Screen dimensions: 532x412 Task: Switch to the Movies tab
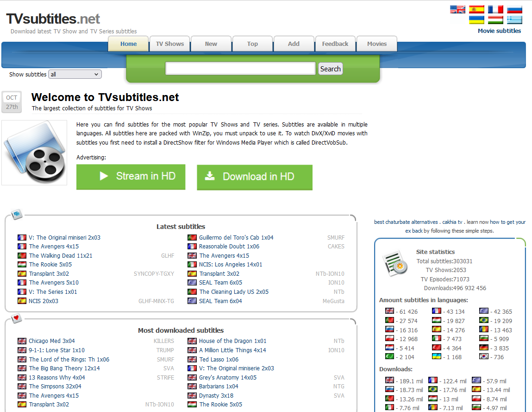click(376, 44)
